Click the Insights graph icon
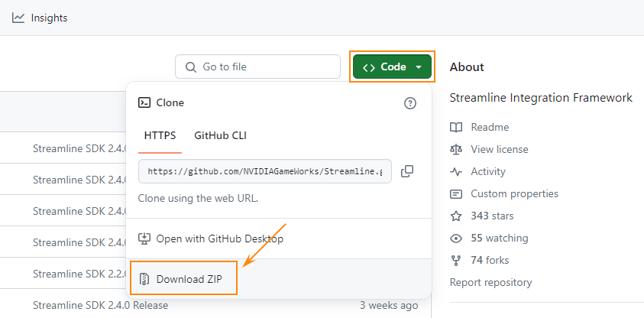This screenshot has height=318, width=644. [18, 18]
